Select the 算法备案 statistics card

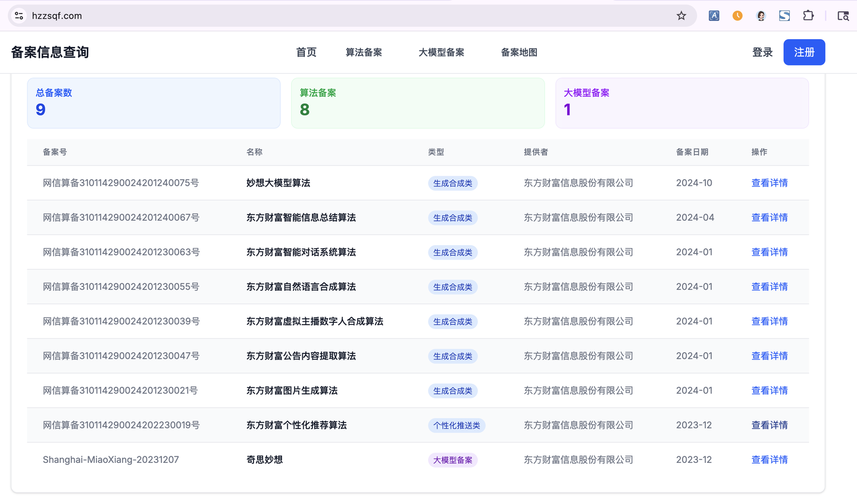click(x=418, y=103)
